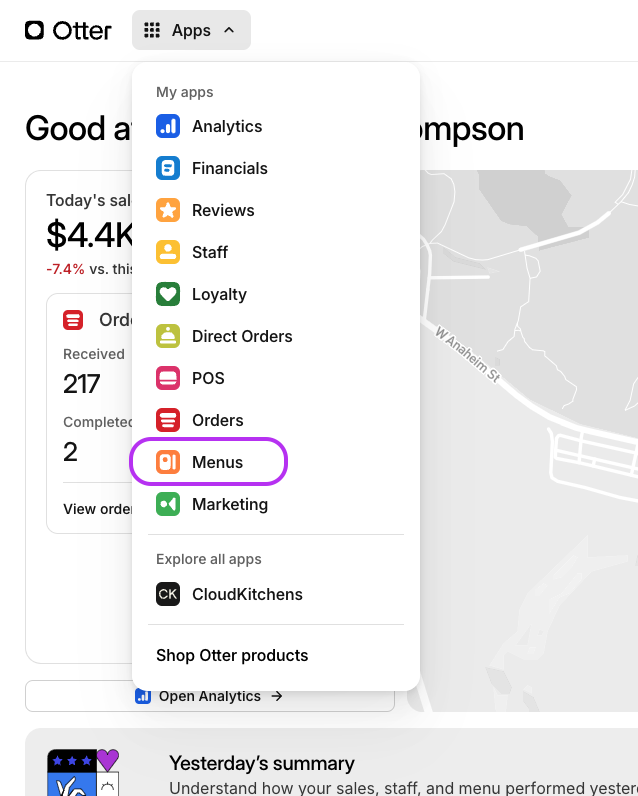The width and height of the screenshot is (638, 796).
Task: Click the Financials app icon
Action: tap(167, 168)
